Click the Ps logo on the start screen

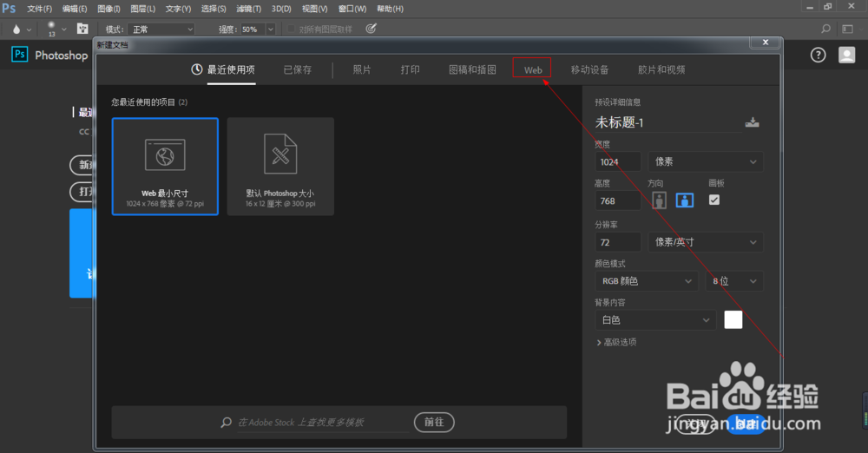20,55
